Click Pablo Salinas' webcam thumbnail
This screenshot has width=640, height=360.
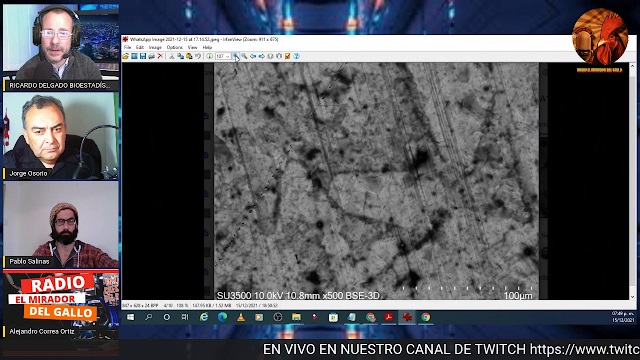[61, 224]
